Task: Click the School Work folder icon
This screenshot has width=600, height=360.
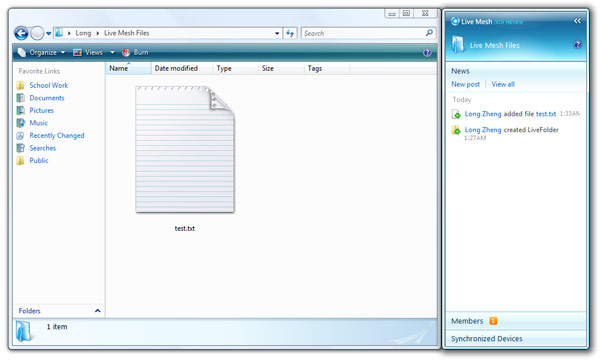Action: pos(21,85)
